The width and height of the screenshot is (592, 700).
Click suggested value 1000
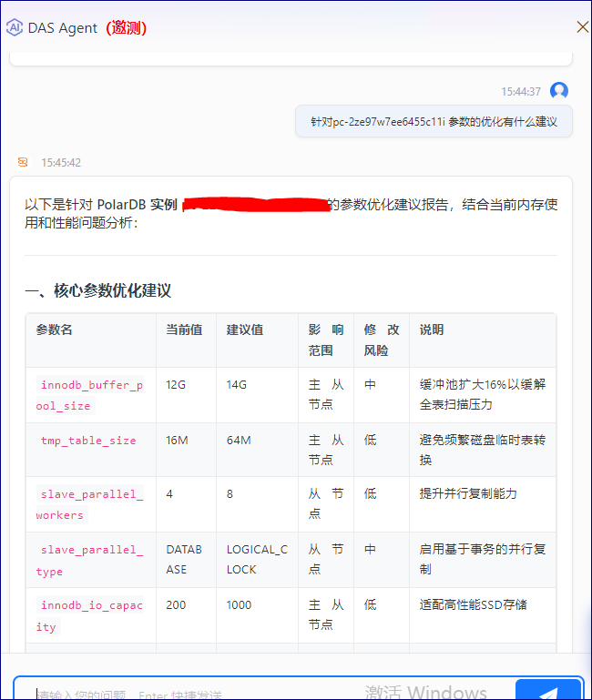click(239, 605)
